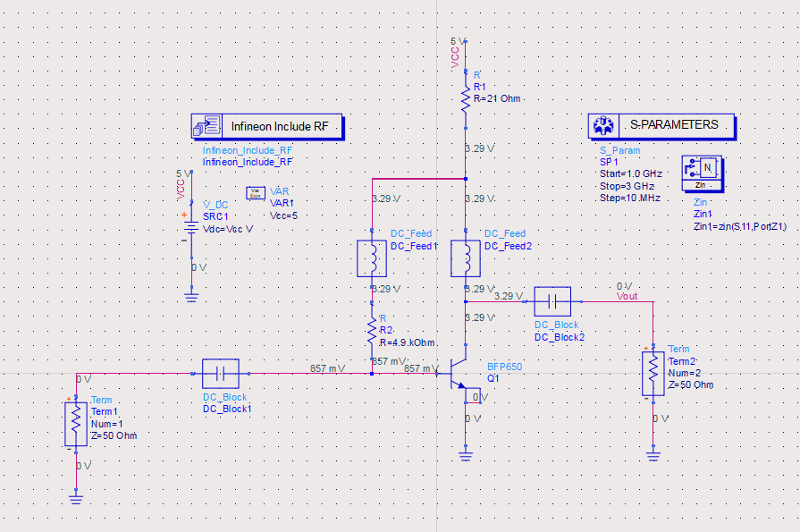Screen dimensions: 800x532
Task: Click the DC_Block1 capacitor symbol
Action: click(x=222, y=373)
